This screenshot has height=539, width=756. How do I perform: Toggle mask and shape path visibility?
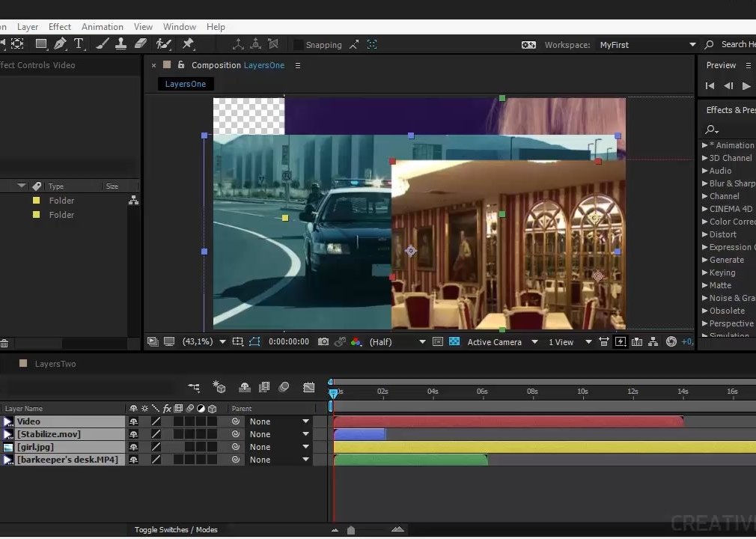[x=254, y=342]
